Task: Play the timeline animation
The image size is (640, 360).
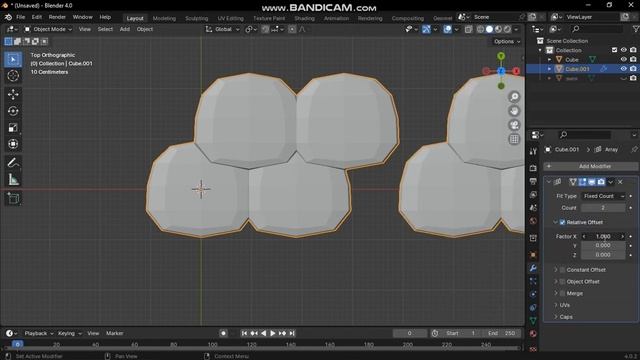Action: (273, 333)
